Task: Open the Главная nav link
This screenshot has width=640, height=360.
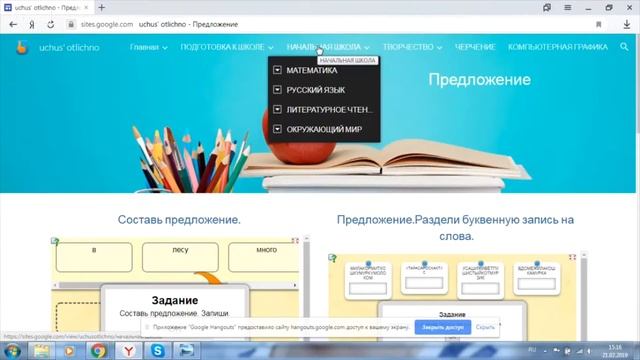Action: coord(144,47)
